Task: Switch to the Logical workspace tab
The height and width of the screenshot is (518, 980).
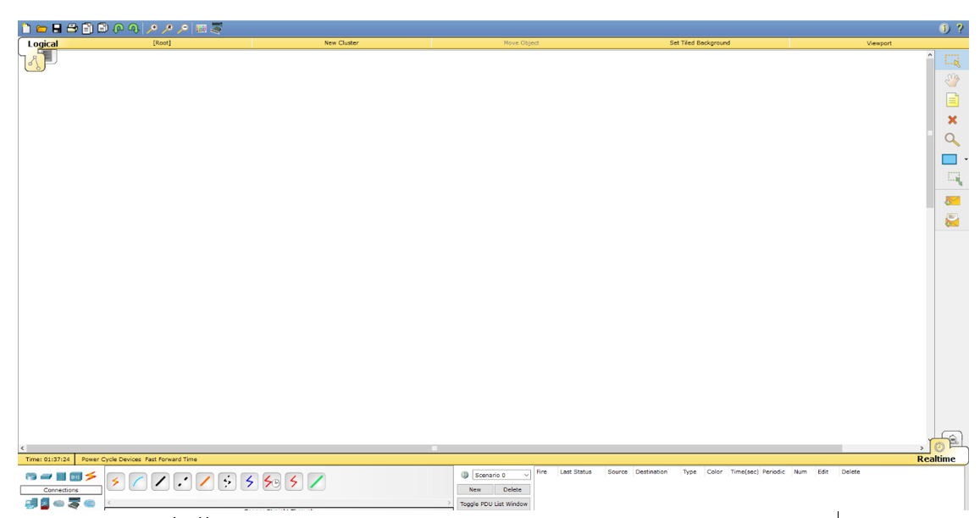Action: [42, 44]
